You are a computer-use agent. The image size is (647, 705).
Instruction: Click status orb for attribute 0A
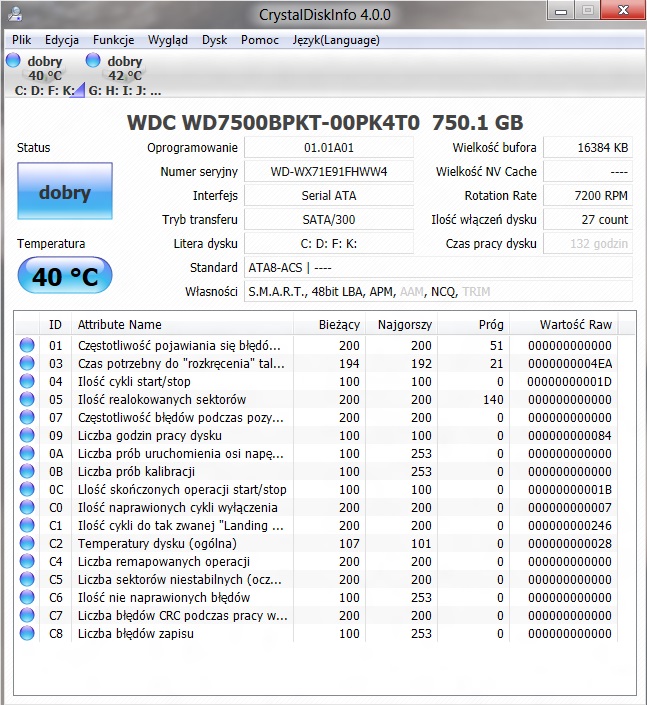[27, 453]
